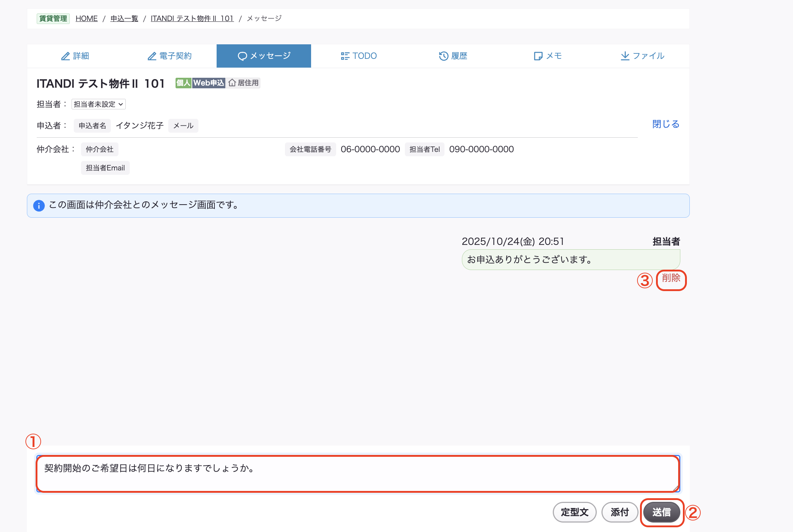
Task: Open the TODO tab
Action: tap(358, 56)
